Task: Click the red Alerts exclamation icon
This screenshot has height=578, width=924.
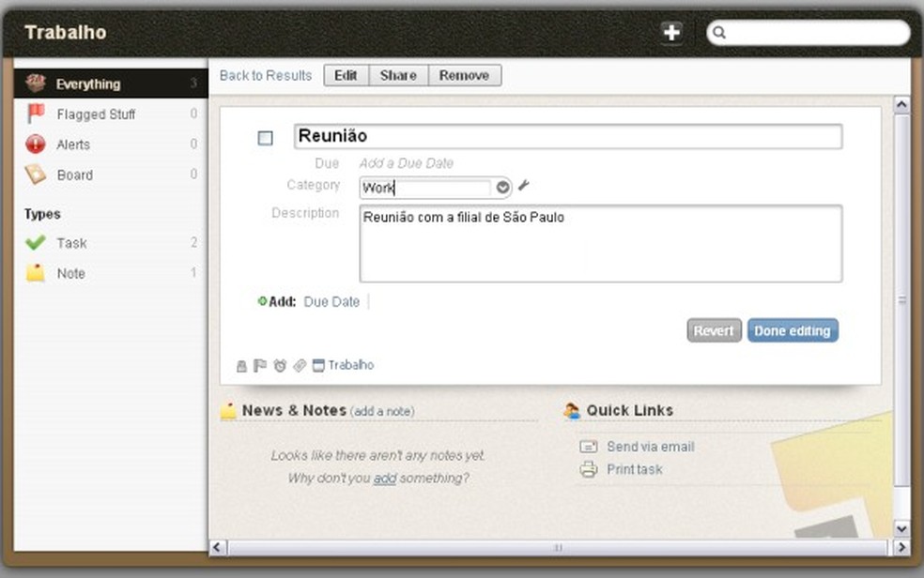Action: pyautogui.click(x=36, y=144)
